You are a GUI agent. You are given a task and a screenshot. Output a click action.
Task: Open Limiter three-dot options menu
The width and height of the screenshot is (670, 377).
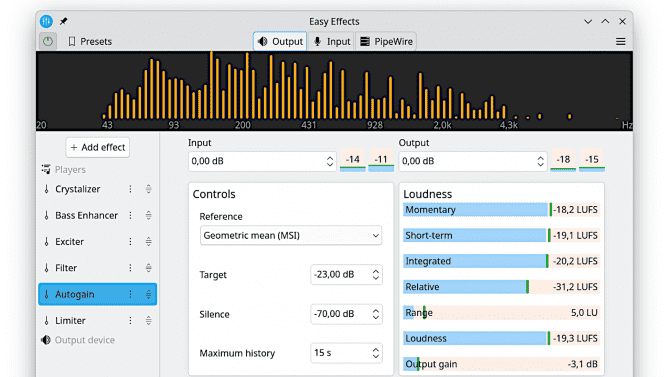coord(130,321)
